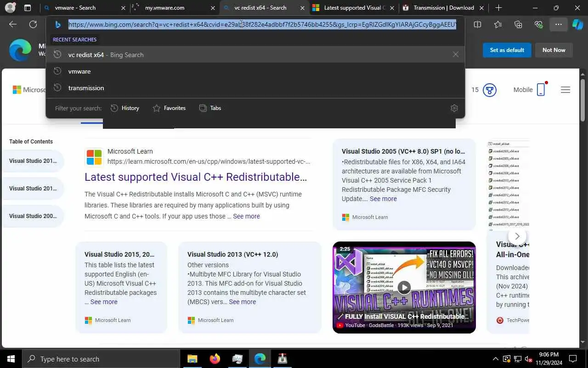The width and height of the screenshot is (588, 368).
Task: Open FULLY Install VISUAL C++ Redistributable video title
Action: (407, 316)
